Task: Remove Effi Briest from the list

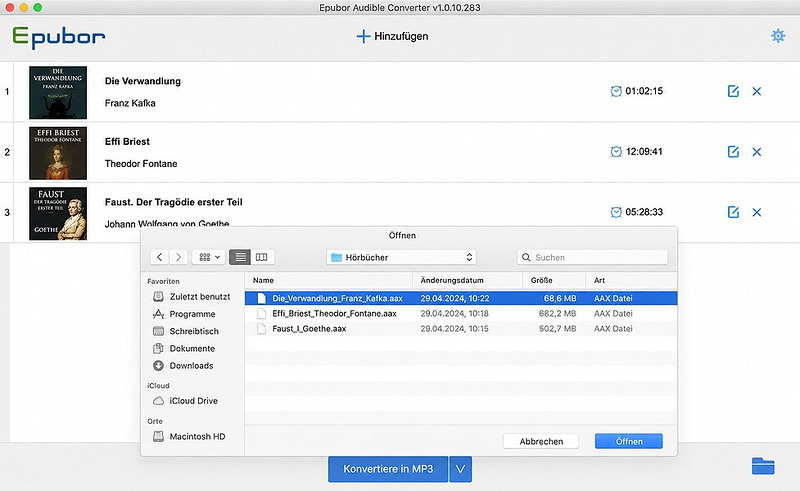Action: pyautogui.click(x=757, y=152)
